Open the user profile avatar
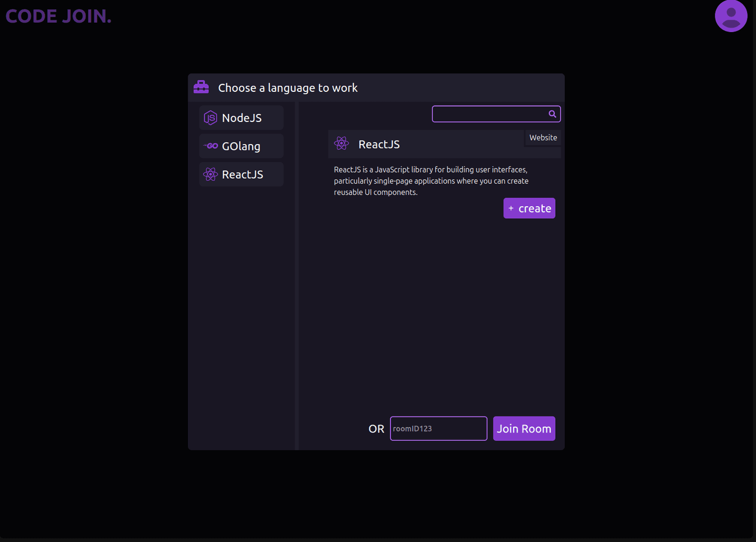Viewport: 756px width, 542px height. pos(731,16)
